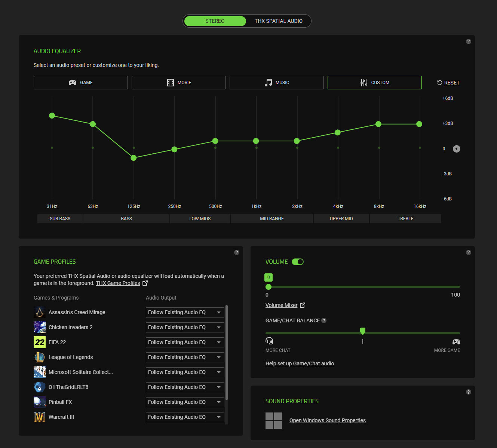Click the help icon beside Game/Chat Balance

point(324,320)
